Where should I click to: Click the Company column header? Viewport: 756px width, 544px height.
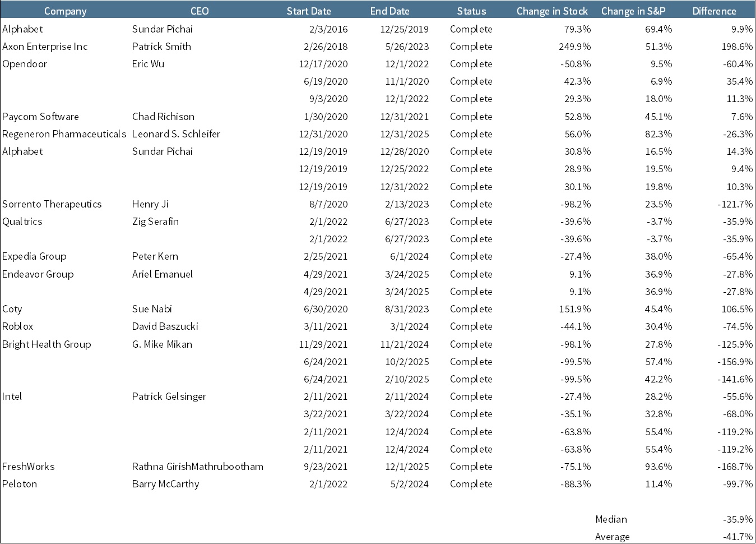pos(65,11)
